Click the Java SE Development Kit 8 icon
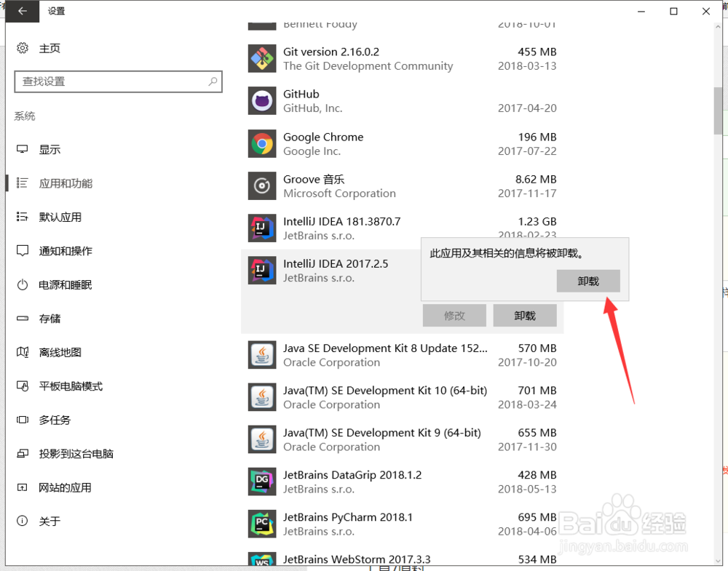Viewport: 728px width, 571px height. pos(262,355)
